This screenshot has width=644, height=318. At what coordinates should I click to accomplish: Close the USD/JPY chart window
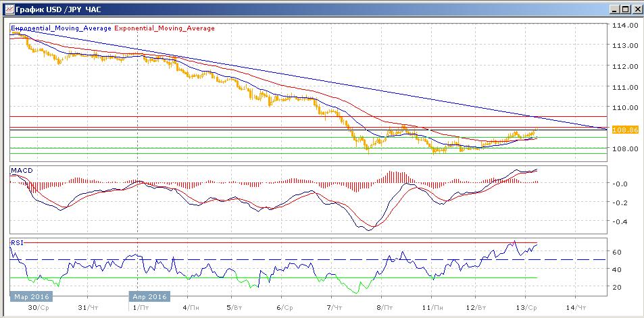(636, 8)
